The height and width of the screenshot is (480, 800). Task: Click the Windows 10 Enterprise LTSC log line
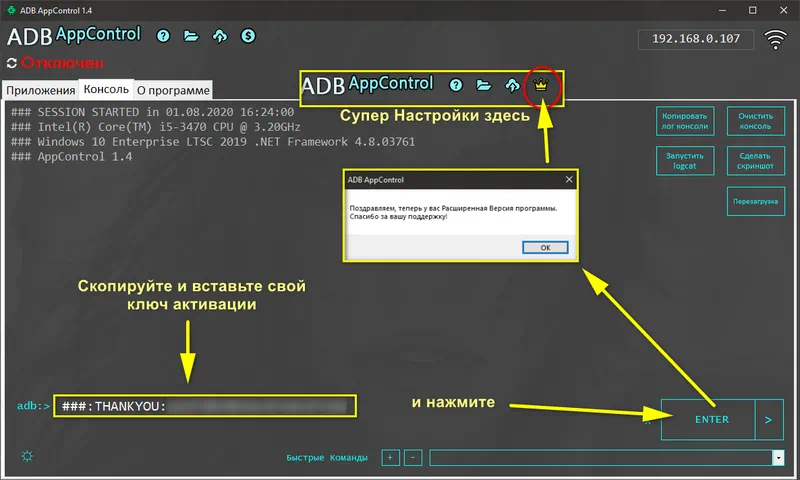[x=213, y=142]
